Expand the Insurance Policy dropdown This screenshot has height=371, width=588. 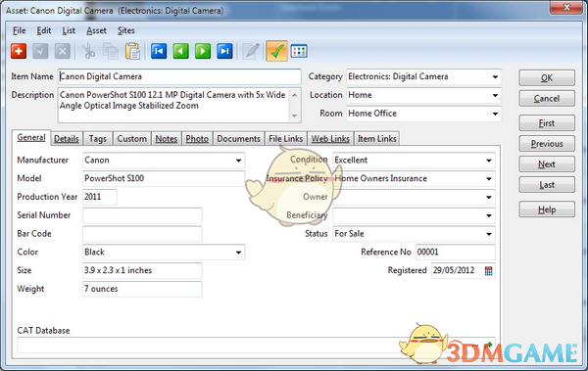[x=489, y=178]
